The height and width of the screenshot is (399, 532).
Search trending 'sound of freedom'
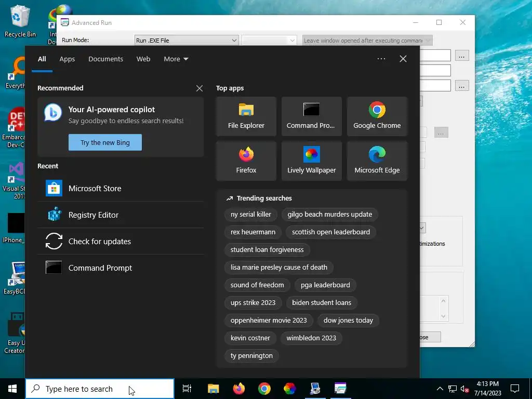click(x=257, y=285)
